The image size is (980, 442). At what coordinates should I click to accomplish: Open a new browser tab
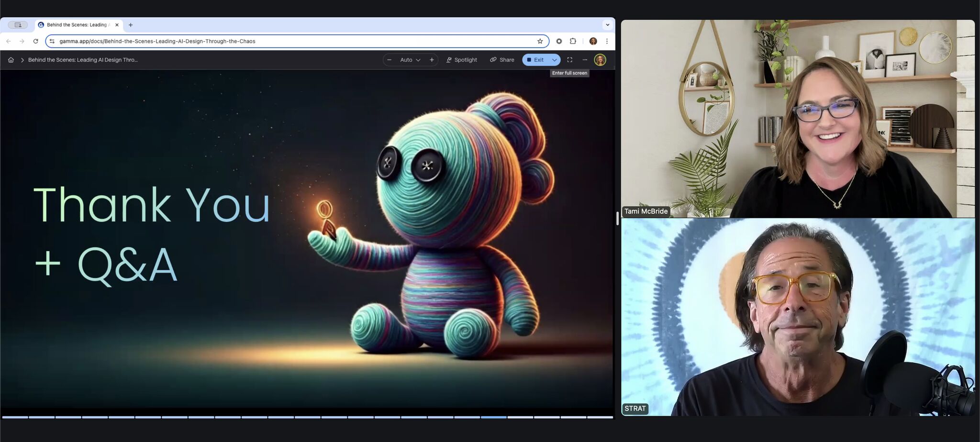(x=131, y=25)
